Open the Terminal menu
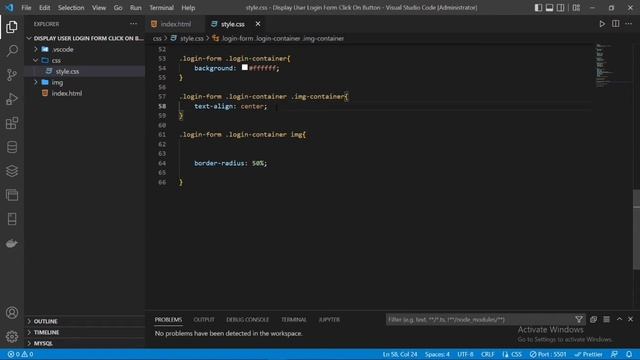The height and width of the screenshot is (360, 640). [161, 8]
